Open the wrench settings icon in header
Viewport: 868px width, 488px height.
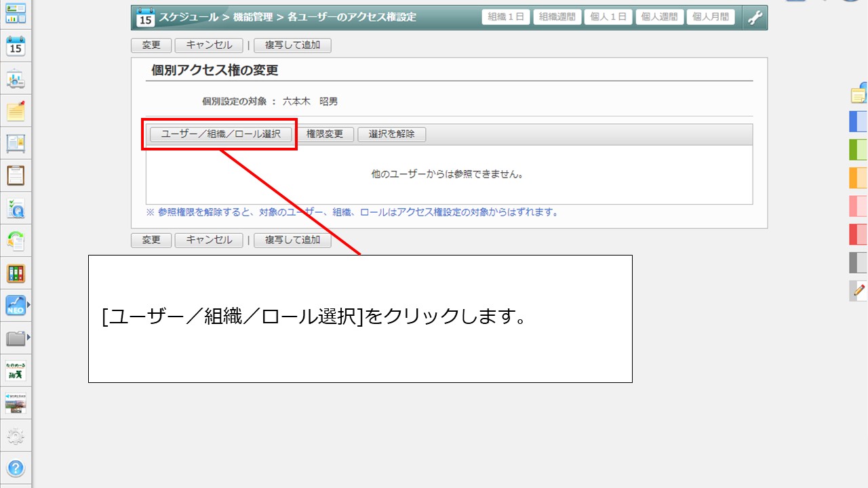[x=755, y=18]
